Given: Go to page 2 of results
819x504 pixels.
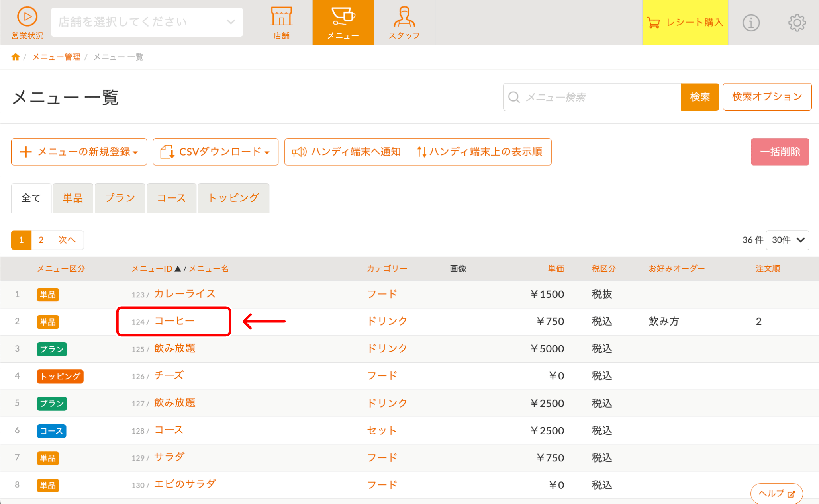Looking at the screenshot, I should point(41,240).
